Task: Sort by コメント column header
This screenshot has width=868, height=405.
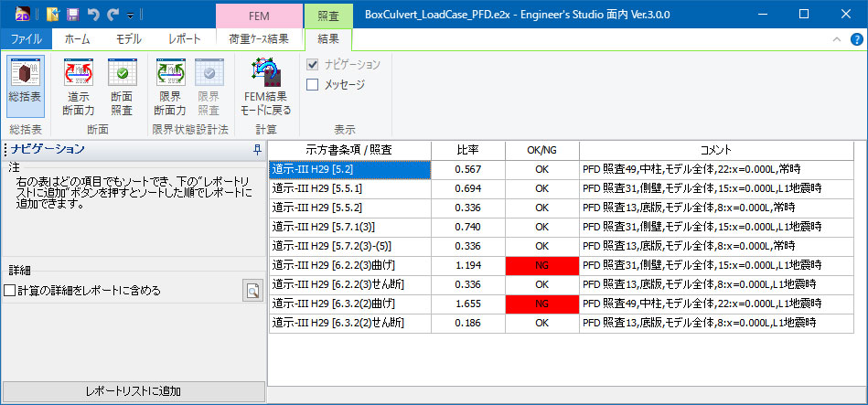Action: pyautogui.click(x=716, y=150)
